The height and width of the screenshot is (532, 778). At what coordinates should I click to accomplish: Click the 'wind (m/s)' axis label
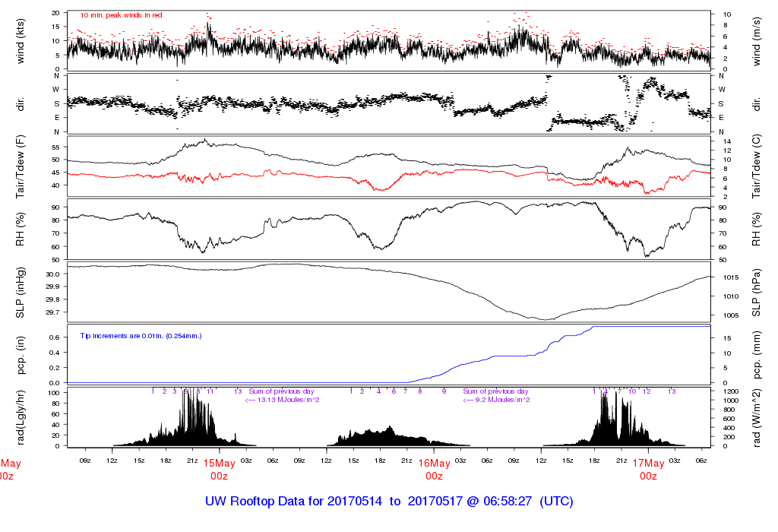[x=756, y=41]
